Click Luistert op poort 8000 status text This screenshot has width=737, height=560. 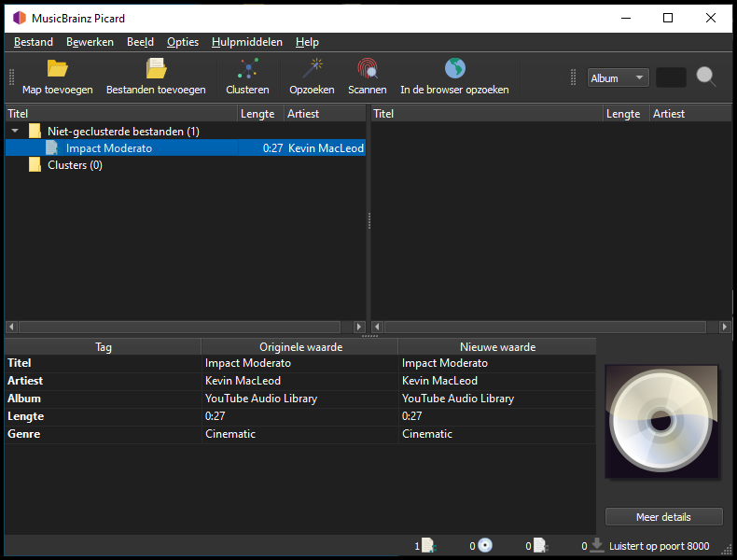(659, 546)
